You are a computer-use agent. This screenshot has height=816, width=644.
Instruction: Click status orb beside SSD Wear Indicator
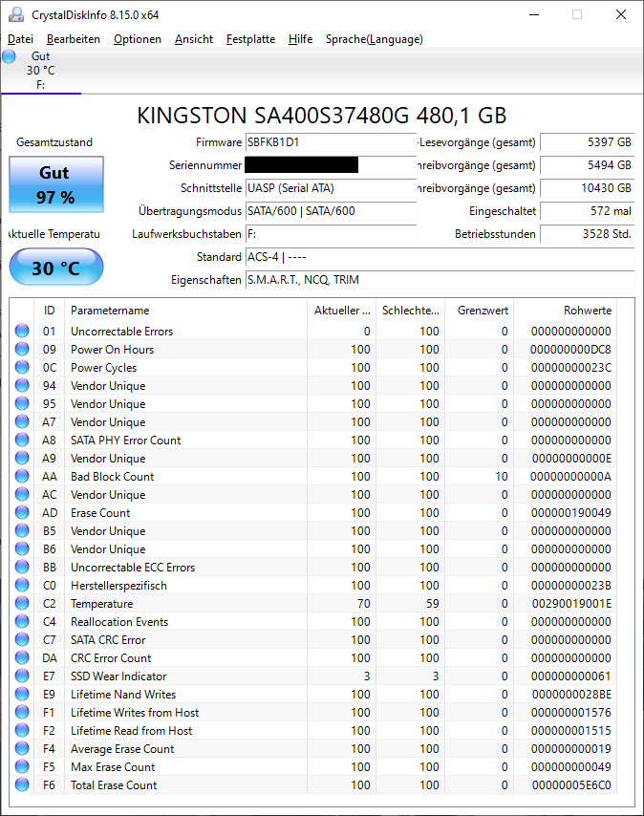click(x=22, y=676)
